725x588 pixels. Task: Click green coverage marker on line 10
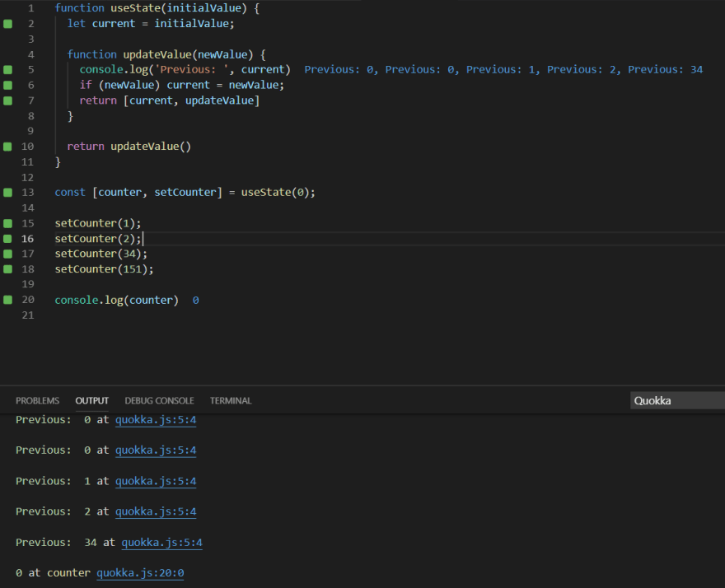(x=8, y=147)
